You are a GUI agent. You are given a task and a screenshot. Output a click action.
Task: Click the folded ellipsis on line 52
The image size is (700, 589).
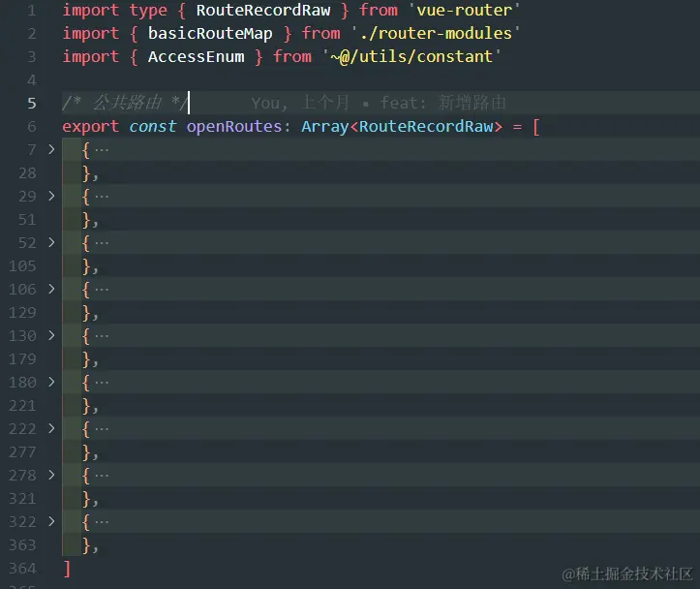coord(102,242)
